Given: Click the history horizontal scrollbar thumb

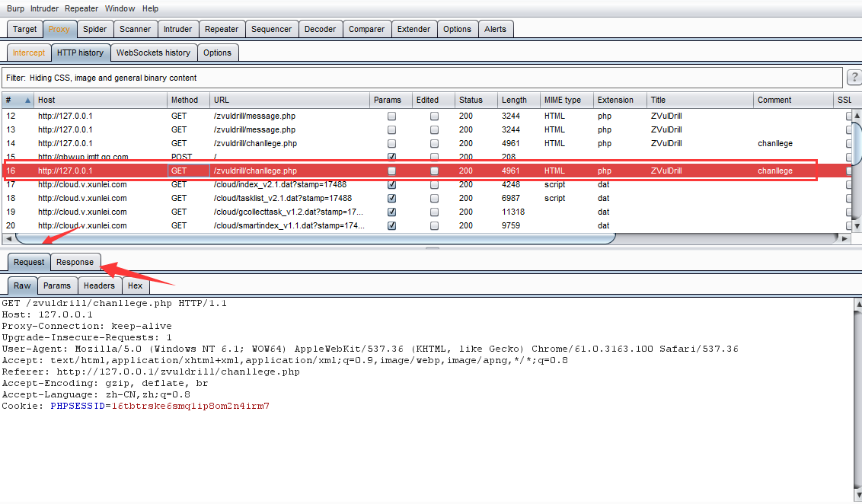Looking at the screenshot, I should pyautogui.click(x=315, y=238).
